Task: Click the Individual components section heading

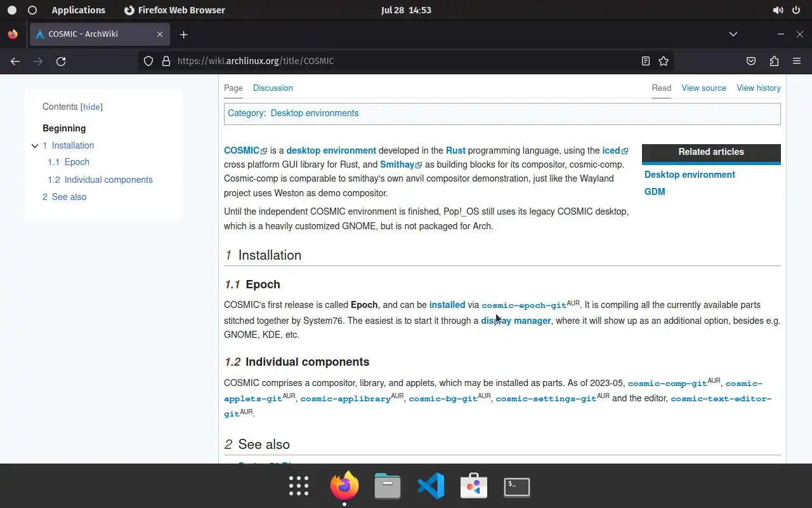Action: (x=307, y=362)
